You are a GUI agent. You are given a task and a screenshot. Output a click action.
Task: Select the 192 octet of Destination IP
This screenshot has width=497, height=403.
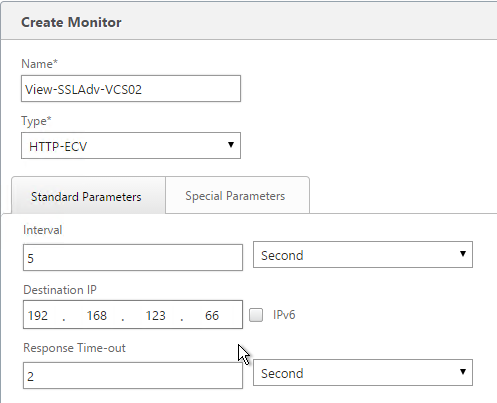tap(38, 315)
